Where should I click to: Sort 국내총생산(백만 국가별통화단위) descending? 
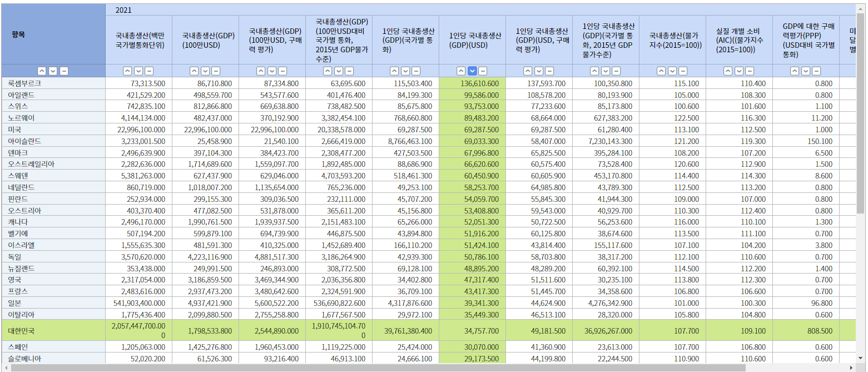coord(138,71)
